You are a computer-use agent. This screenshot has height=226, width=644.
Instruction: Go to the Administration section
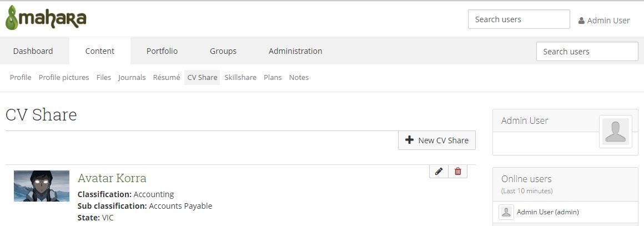[295, 51]
